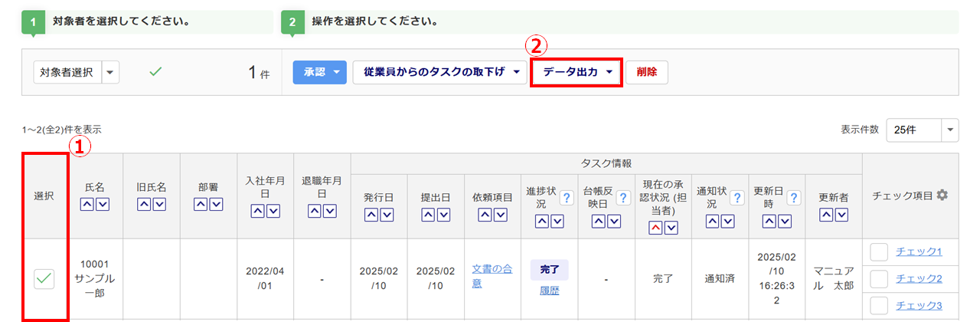Image resolution: width=980 pixels, height=322 pixels.
Task: Uncheck the selection box for サンプル一郎
Action: click(x=44, y=280)
